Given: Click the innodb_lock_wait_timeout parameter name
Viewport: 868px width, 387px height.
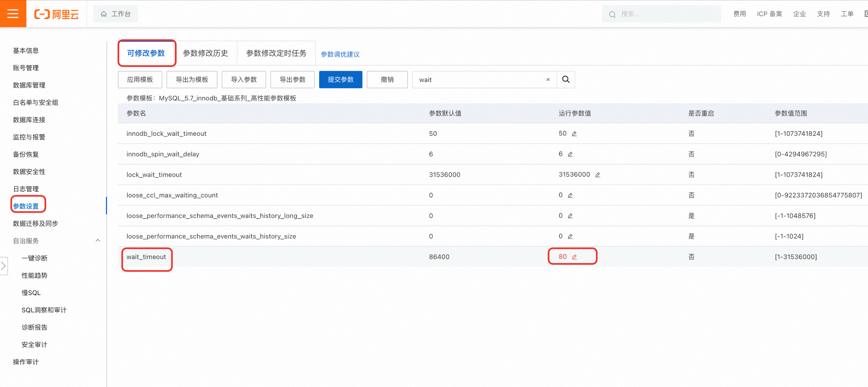Looking at the screenshot, I should [x=166, y=134].
